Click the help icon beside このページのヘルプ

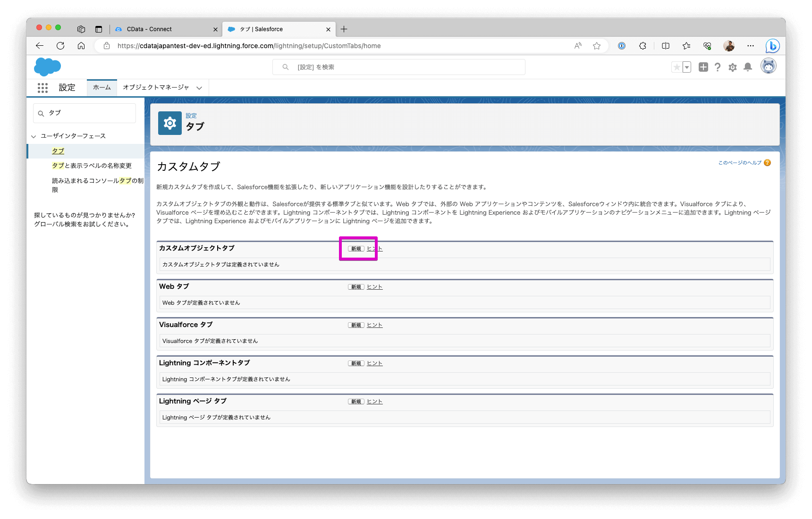[767, 163]
